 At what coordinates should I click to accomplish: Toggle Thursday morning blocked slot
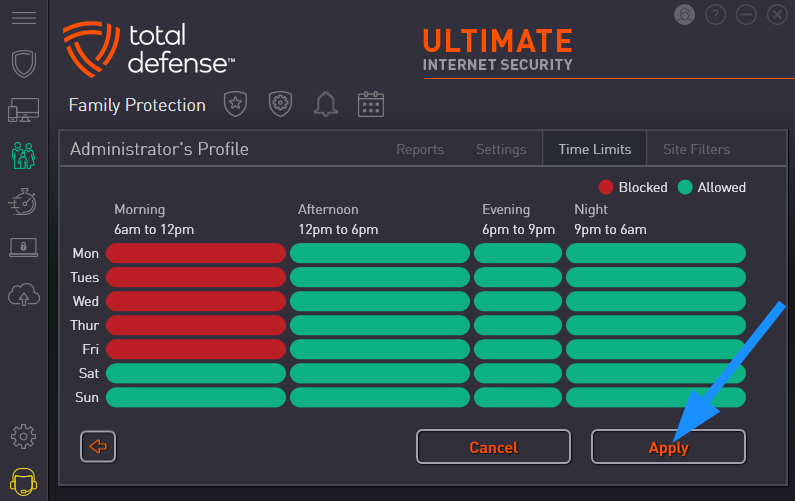196,325
